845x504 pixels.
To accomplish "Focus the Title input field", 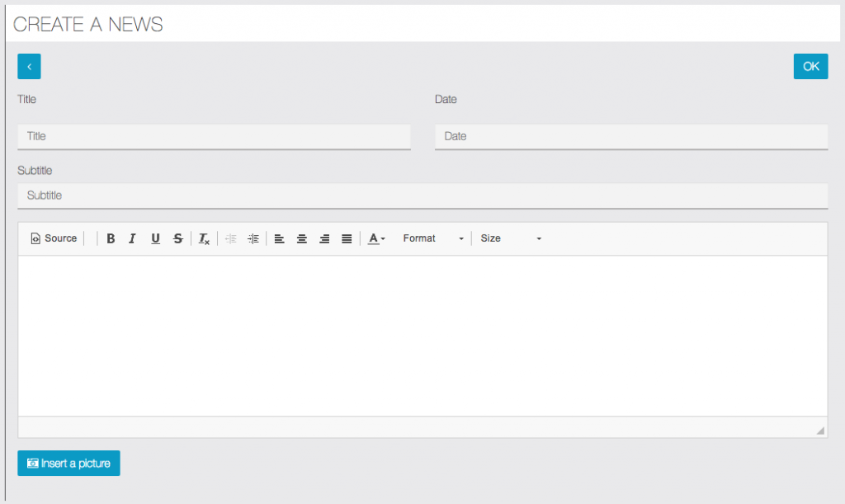I will click(x=214, y=136).
